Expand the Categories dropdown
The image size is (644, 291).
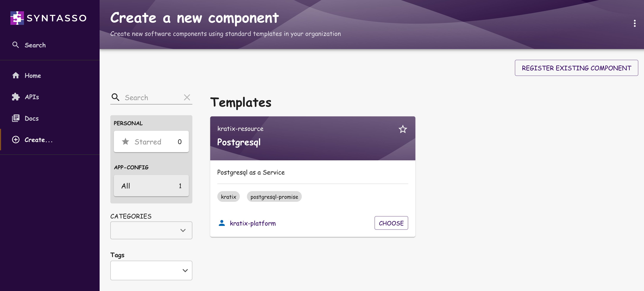[151, 230]
